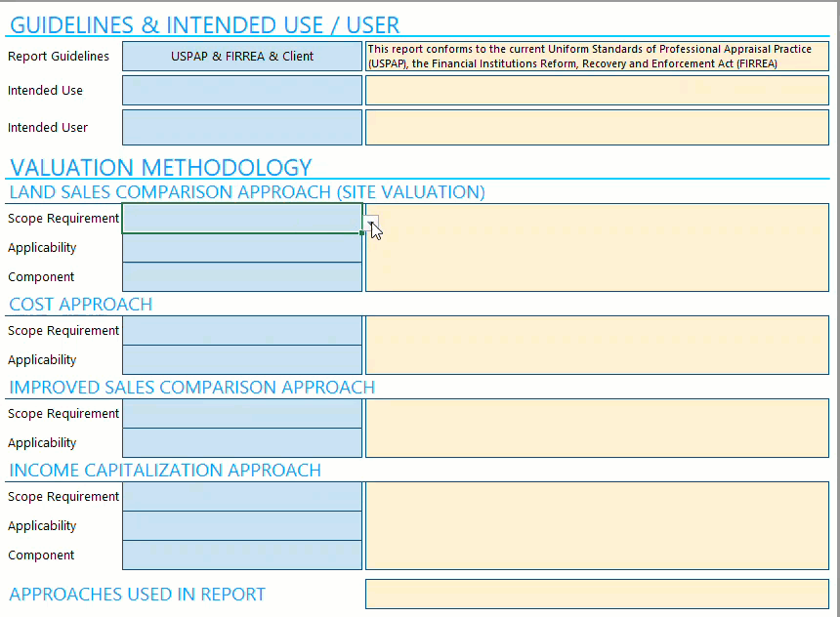Click Income Capitalization Scope Requirement label
This screenshot has height=617, width=840.
[x=63, y=497]
